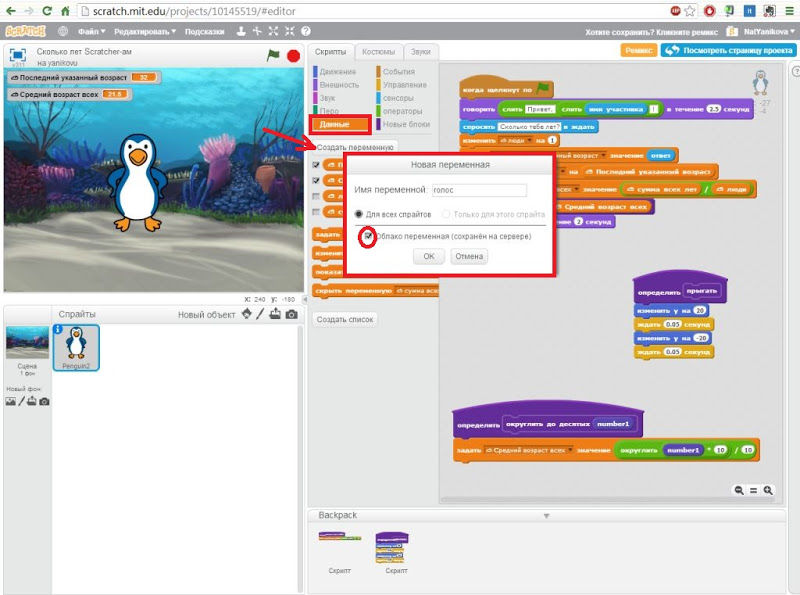Click 'Создать переменную' button
The image size is (800, 595).
(x=355, y=147)
